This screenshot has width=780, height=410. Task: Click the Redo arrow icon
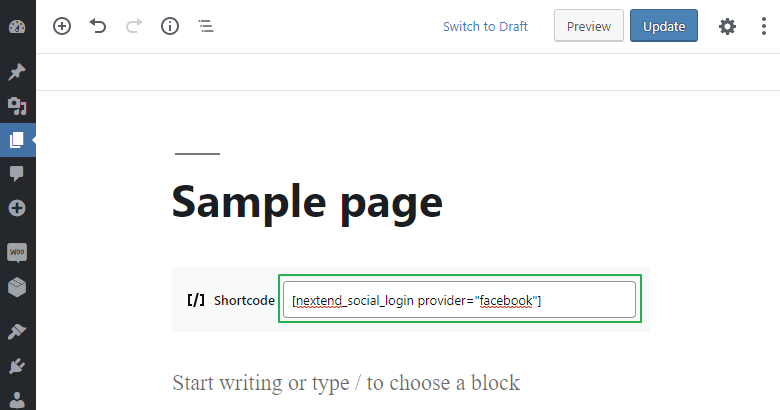point(134,26)
